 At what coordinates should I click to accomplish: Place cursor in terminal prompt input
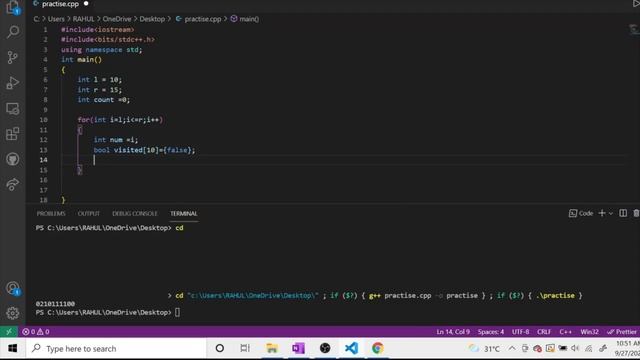[x=178, y=312]
